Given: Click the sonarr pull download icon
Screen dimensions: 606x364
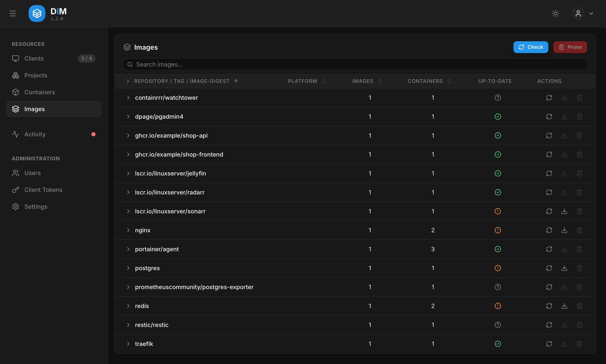Looking at the screenshot, I should [x=564, y=211].
